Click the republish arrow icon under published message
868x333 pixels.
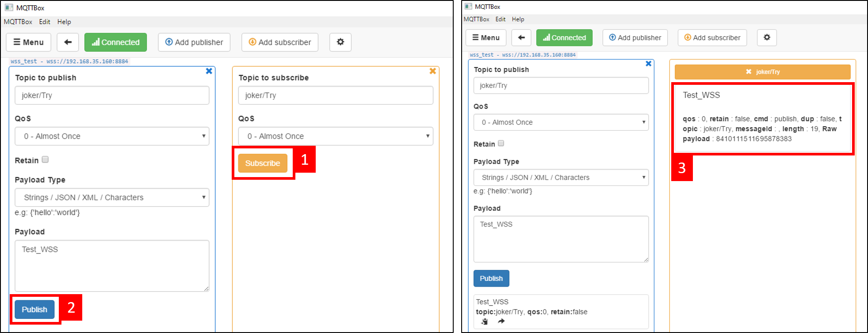pyautogui.click(x=501, y=322)
